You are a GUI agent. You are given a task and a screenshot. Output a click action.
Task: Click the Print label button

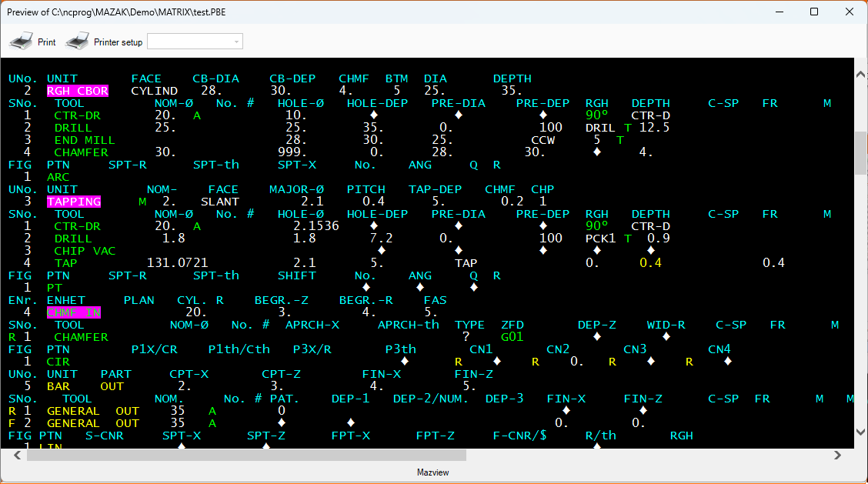[x=46, y=42]
